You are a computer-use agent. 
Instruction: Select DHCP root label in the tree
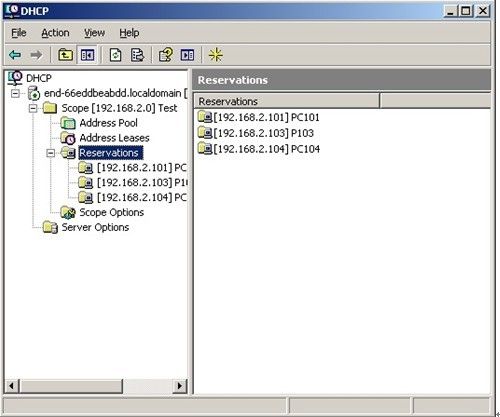point(39,78)
